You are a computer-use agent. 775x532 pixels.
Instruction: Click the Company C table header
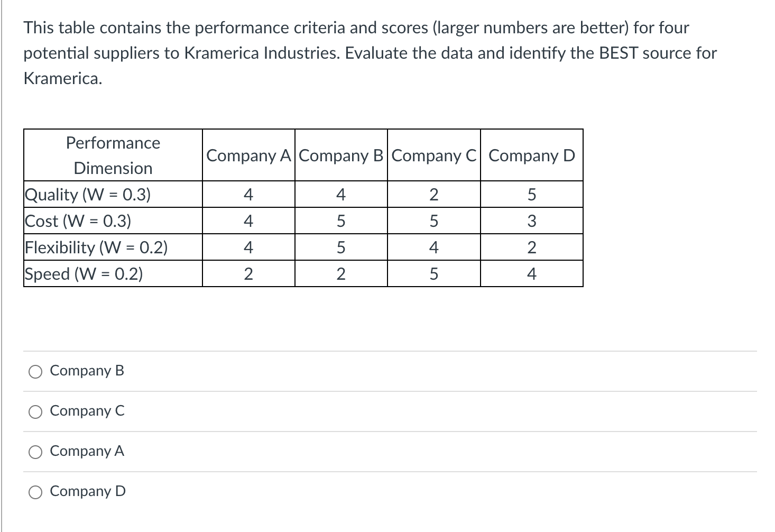(433, 155)
